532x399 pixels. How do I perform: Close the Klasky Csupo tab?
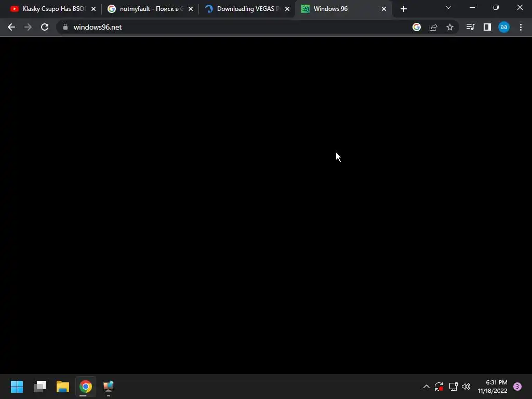pyautogui.click(x=94, y=9)
